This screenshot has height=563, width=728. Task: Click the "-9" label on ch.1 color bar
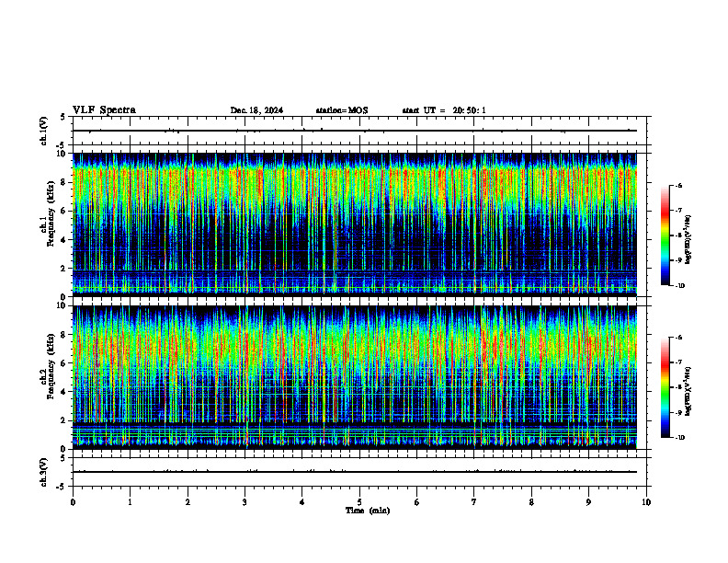pos(678,260)
